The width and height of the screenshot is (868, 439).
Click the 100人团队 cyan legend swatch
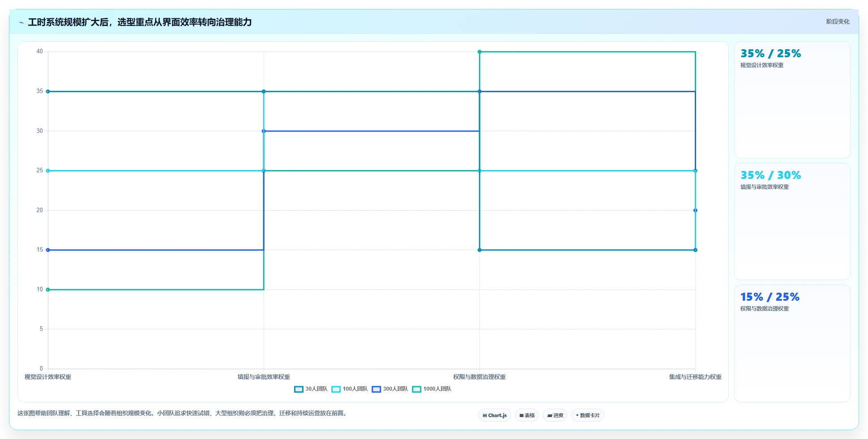tap(336, 389)
